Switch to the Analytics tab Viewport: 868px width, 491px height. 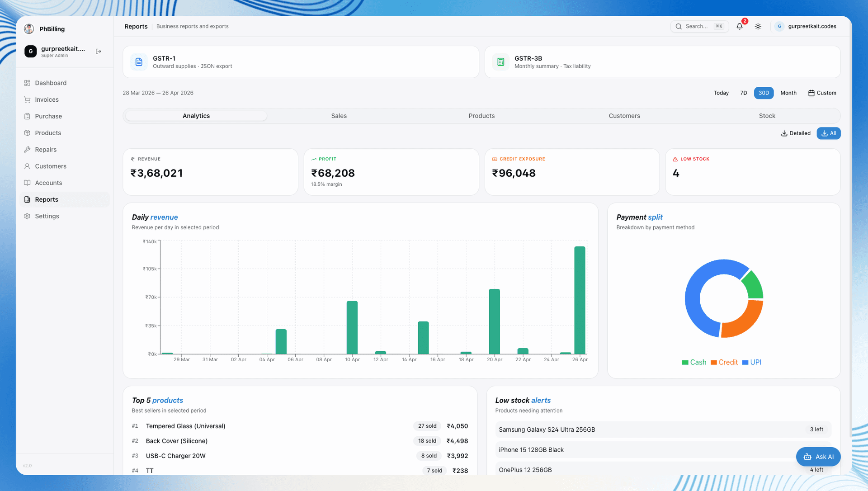(x=196, y=116)
